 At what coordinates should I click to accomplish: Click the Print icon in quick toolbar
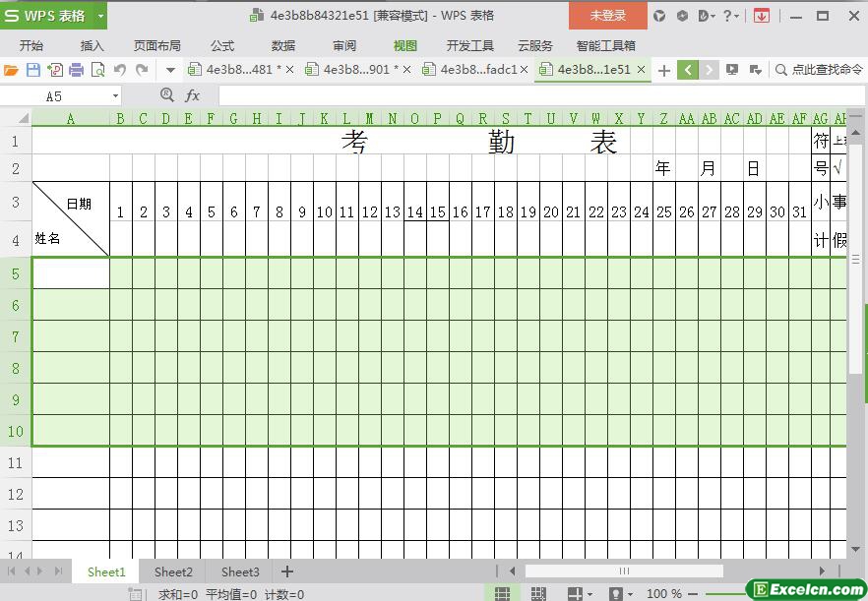point(77,70)
